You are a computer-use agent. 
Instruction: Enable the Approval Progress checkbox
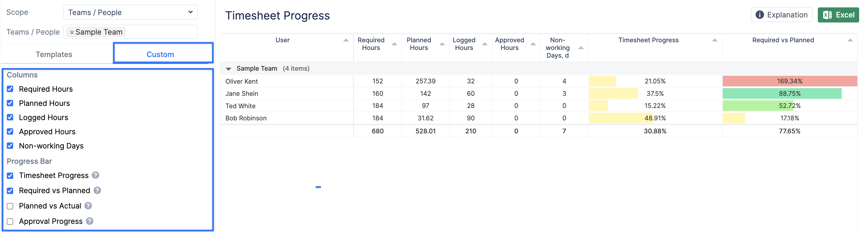click(x=10, y=222)
